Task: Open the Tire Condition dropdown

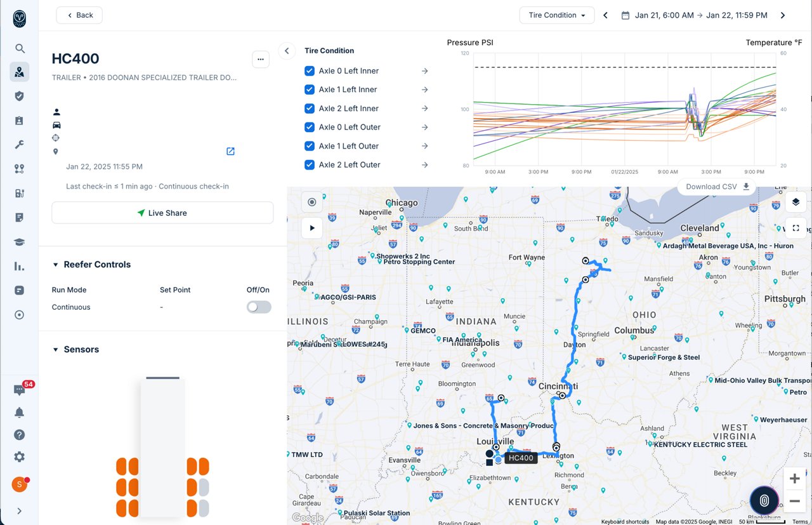Action: point(557,15)
